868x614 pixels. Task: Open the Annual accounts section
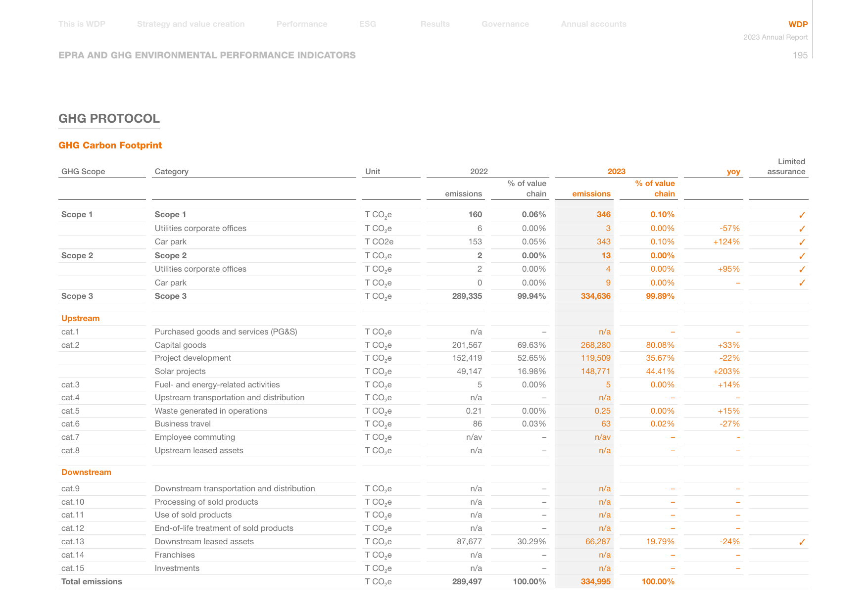[x=593, y=24]
